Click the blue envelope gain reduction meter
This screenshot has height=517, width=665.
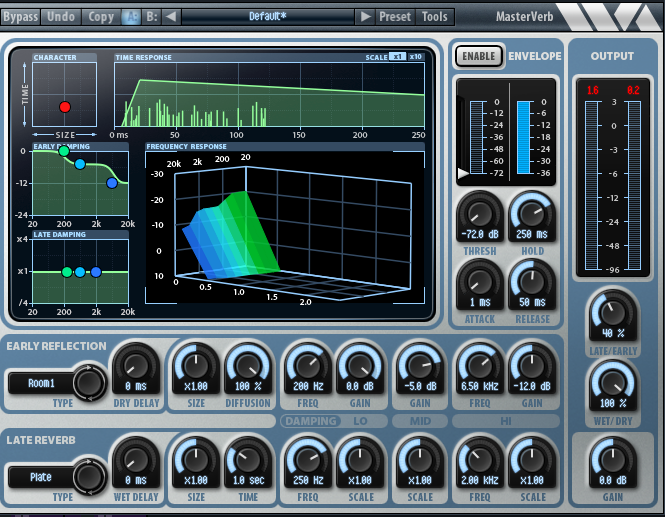(x=523, y=137)
